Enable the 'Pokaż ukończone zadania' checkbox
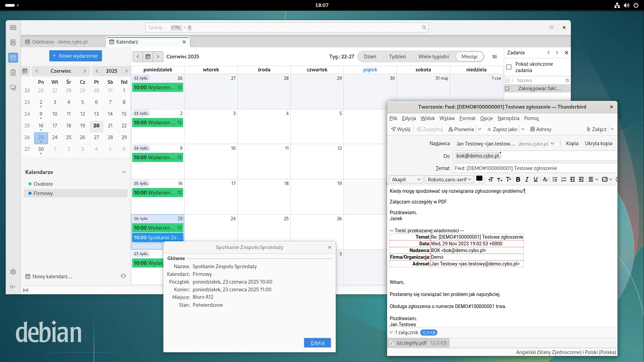644x362 pixels. tap(509, 67)
